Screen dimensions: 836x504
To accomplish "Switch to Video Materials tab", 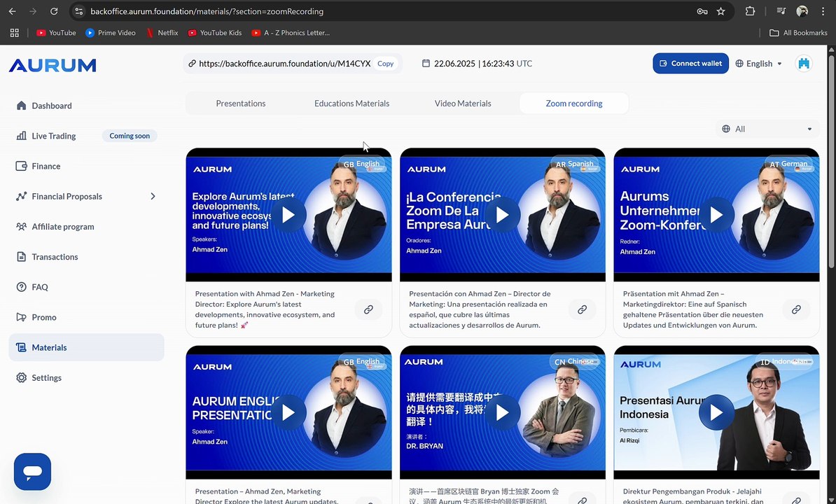I will [463, 104].
